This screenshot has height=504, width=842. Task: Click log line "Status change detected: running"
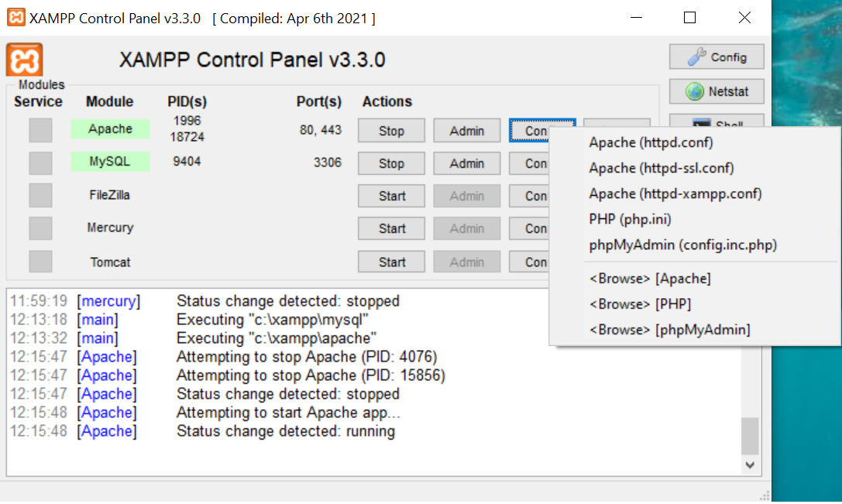click(x=286, y=431)
